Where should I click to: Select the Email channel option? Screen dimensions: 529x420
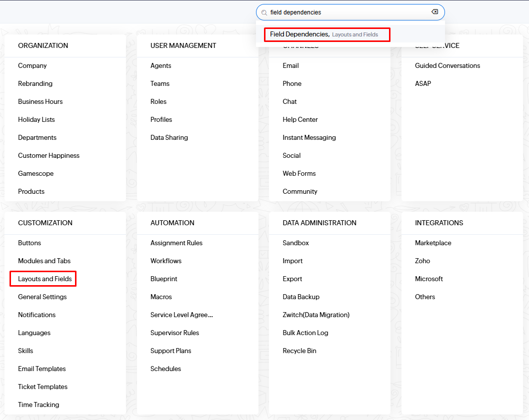[290, 65]
